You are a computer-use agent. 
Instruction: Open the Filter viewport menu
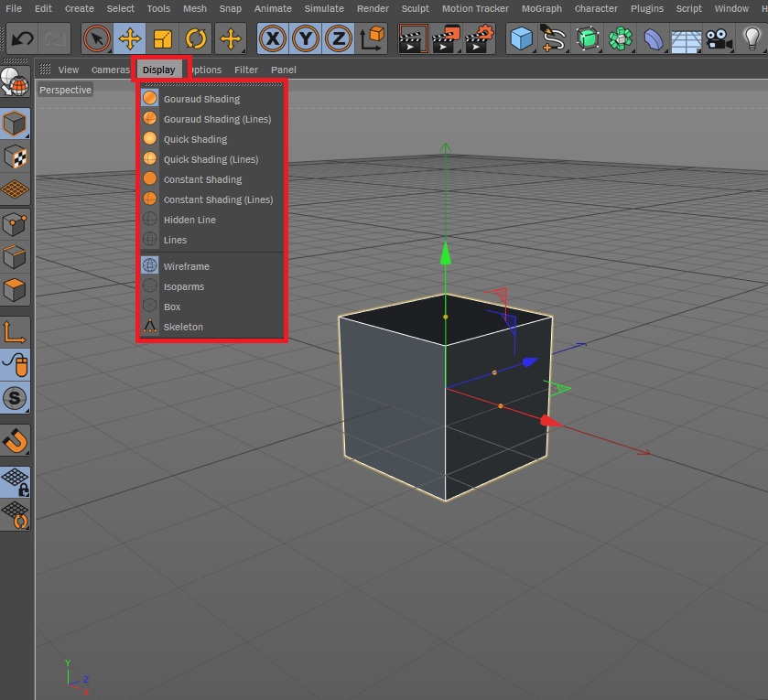[245, 70]
